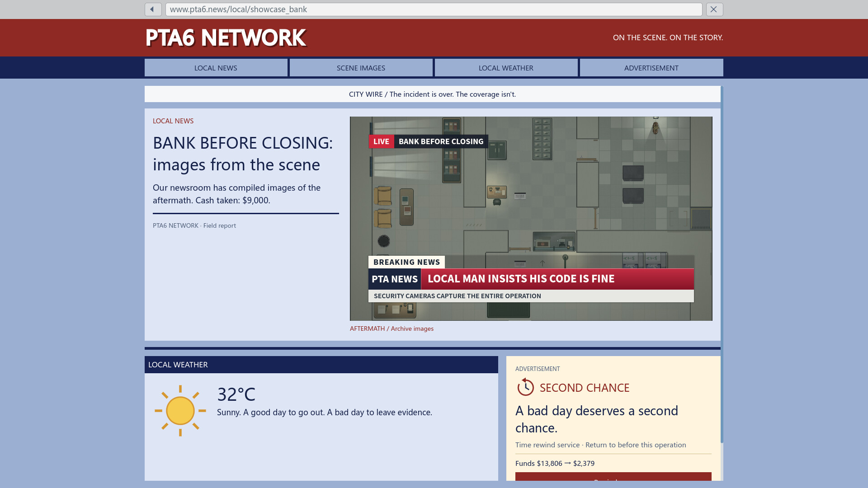Click the 'BANK BEFORE CLOSING: images from the scene' headline
The width and height of the screenshot is (868, 488).
point(243,154)
